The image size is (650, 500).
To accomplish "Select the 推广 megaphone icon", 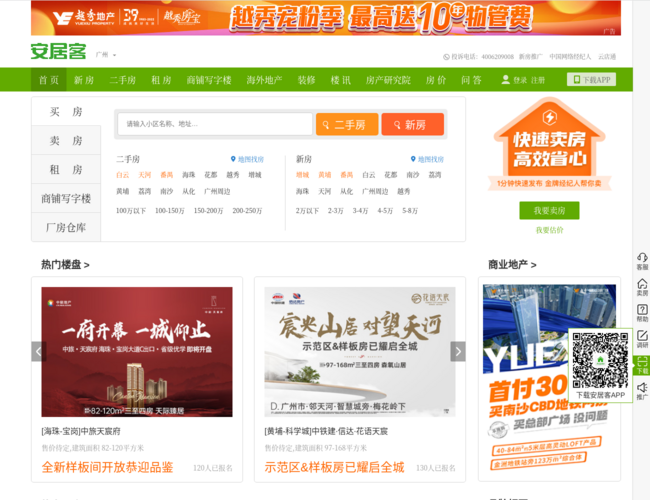I will pos(642,387).
